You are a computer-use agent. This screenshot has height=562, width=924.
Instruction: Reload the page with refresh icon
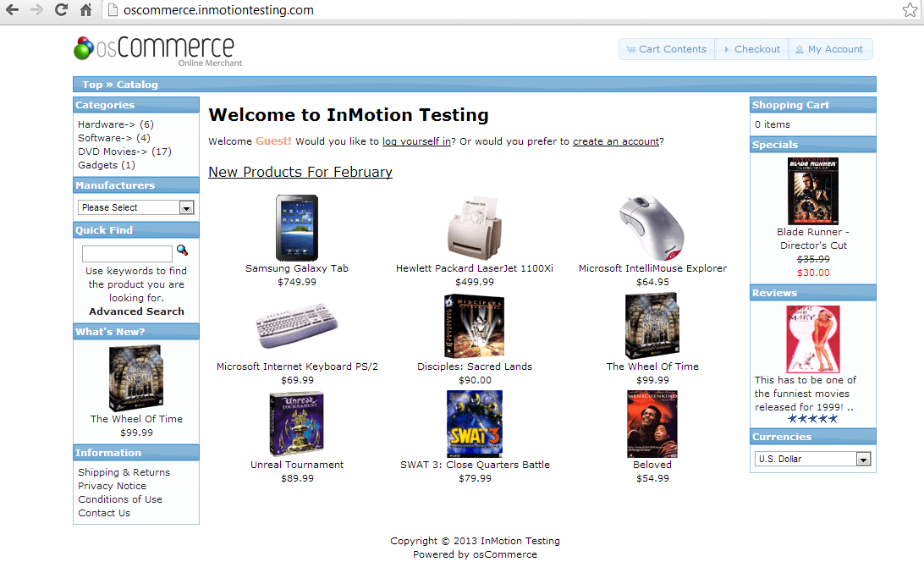tap(61, 10)
